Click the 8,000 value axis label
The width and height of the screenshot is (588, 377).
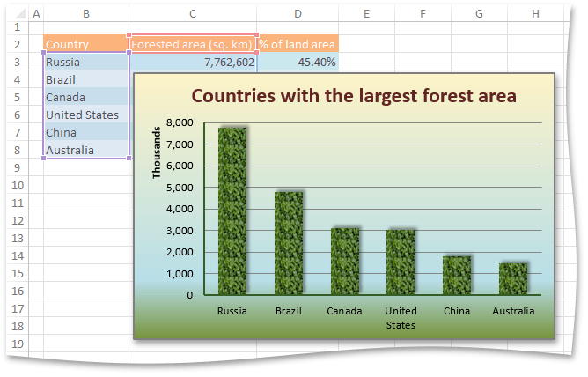[180, 122]
